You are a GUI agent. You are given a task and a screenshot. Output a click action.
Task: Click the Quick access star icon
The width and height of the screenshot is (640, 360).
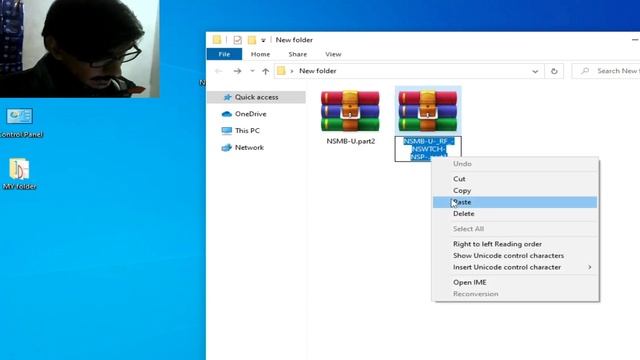point(227,97)
